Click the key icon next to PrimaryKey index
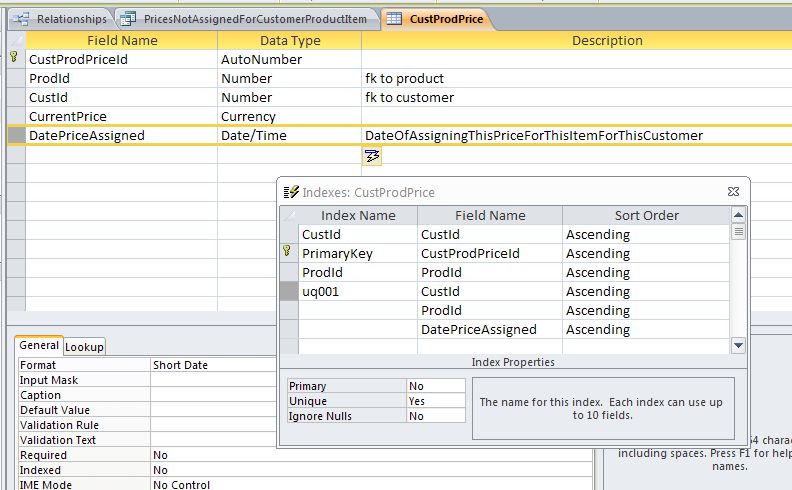This screenshot has height=490, width=792. (288, 254)
